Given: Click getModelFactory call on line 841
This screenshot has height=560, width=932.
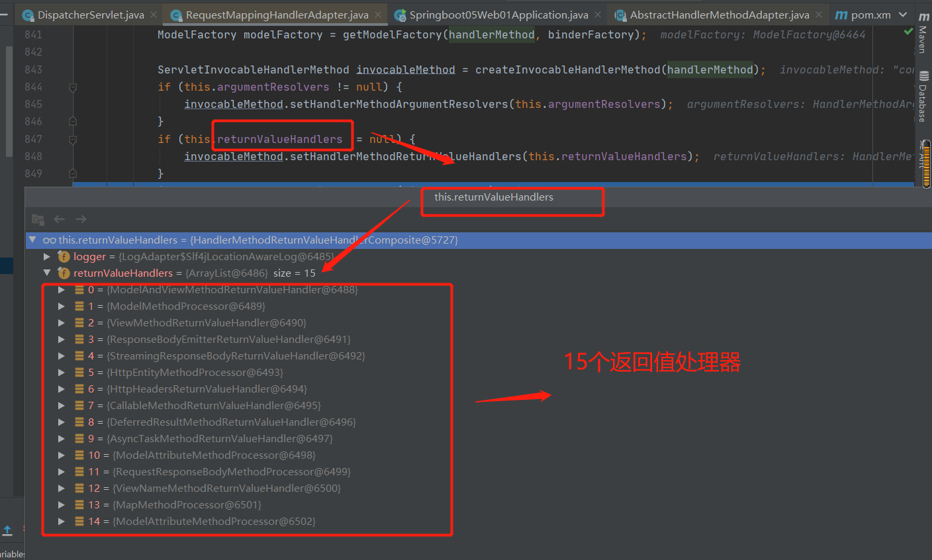Looking at the screenshot, I should [x=393, y=34].
